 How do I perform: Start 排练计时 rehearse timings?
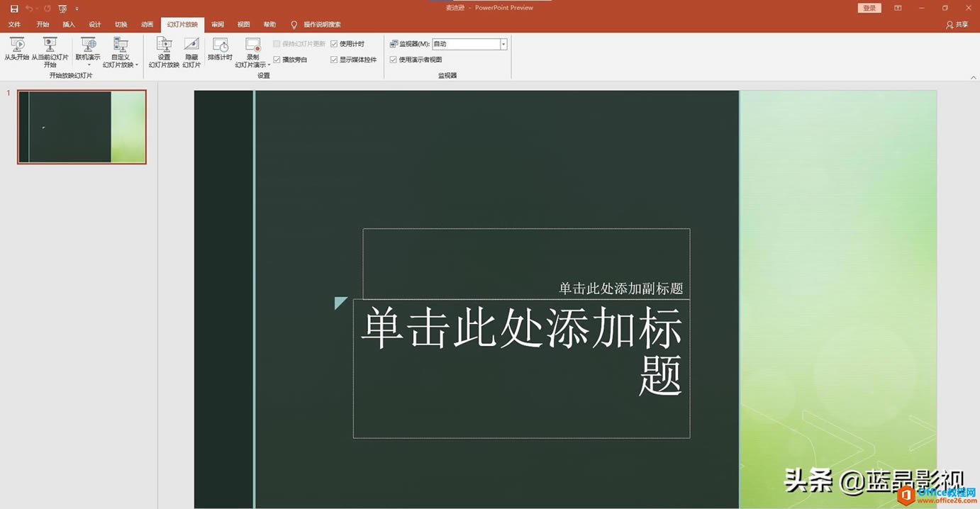[x=219, y=48]
